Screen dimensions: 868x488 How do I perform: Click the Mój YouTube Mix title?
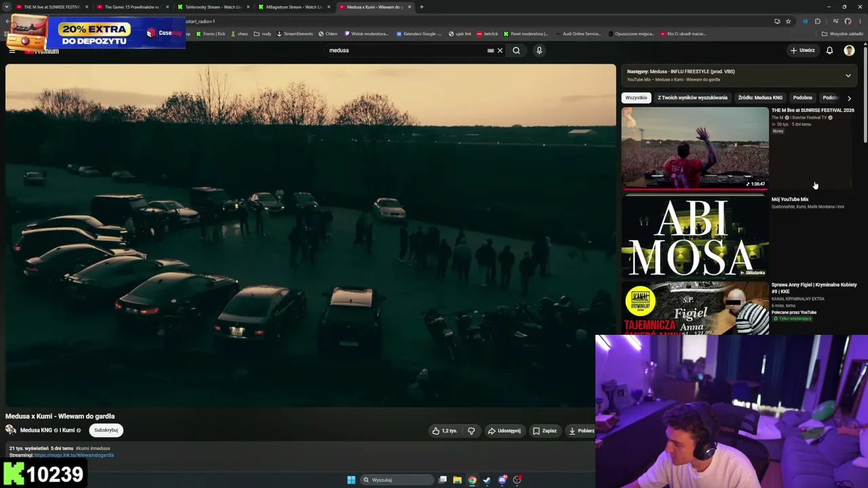(790, 199)
